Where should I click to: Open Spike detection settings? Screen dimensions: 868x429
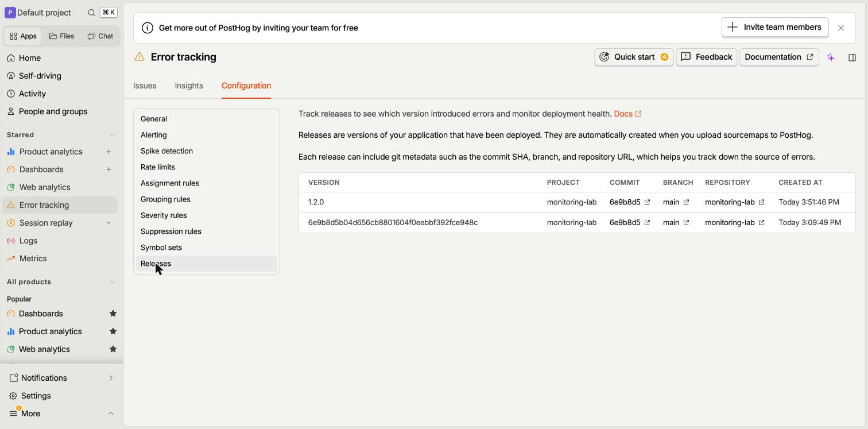point(206,151)
